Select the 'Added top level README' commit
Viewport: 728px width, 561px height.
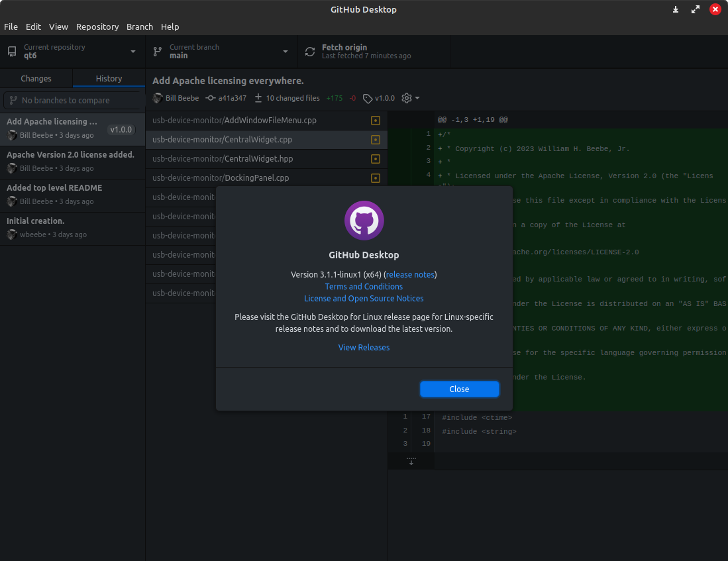click(x=72, y=195)
